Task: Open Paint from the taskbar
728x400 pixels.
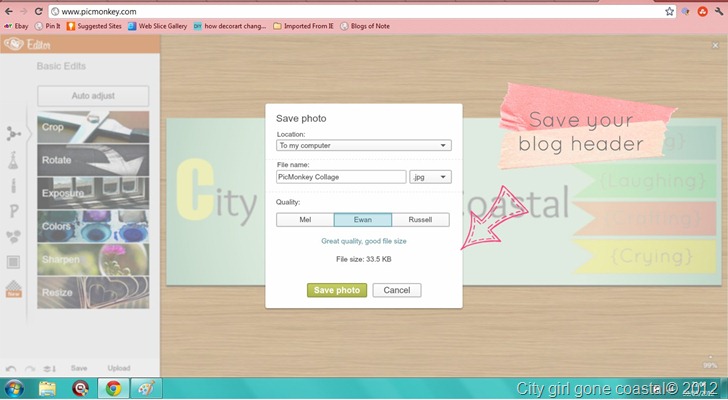Action: click(x=145, y=388)
